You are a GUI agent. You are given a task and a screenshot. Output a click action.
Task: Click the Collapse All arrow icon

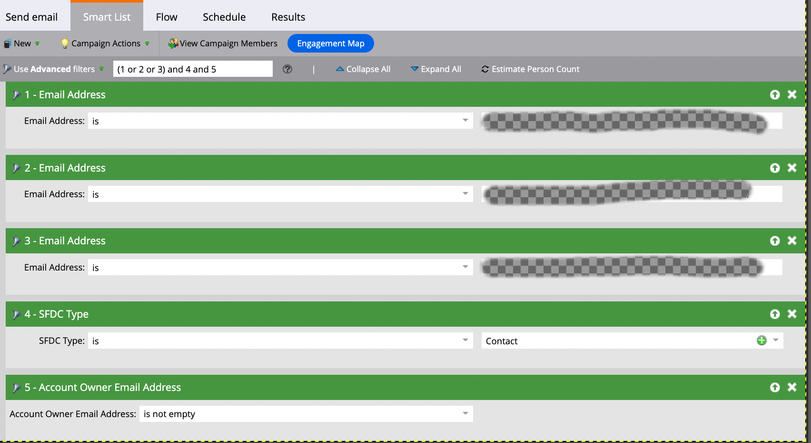click(340, 68)
